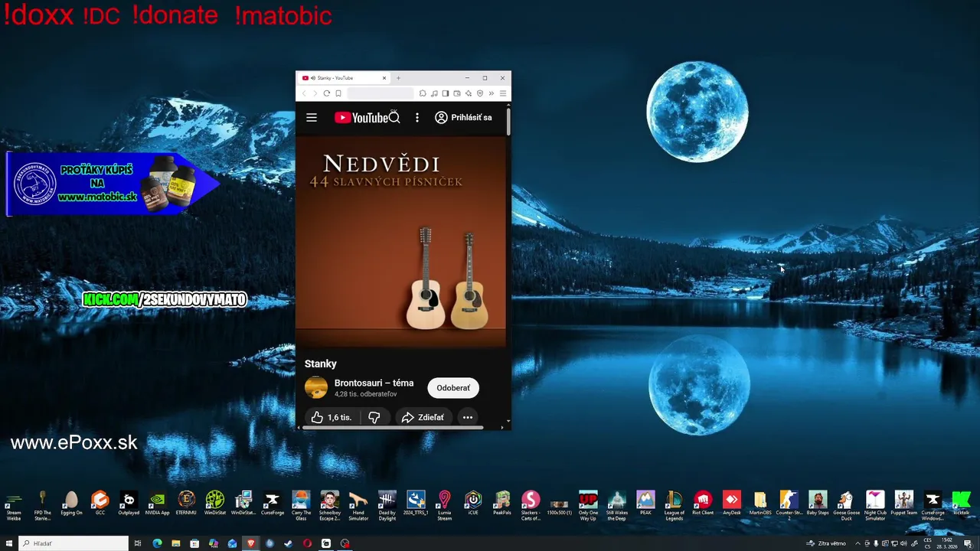Open Opera GX from the taskbar
980x551 pixels.
tap(307, 543)
